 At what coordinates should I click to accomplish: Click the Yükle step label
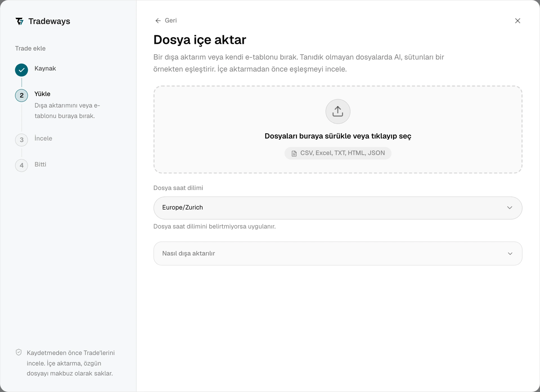[x=42, y=94]
